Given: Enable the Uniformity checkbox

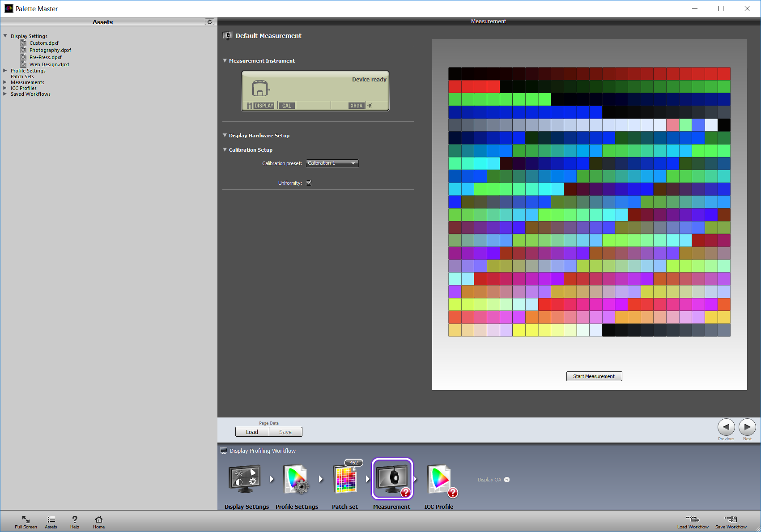Looking at the screenshot, I should [x=309, y=183].
